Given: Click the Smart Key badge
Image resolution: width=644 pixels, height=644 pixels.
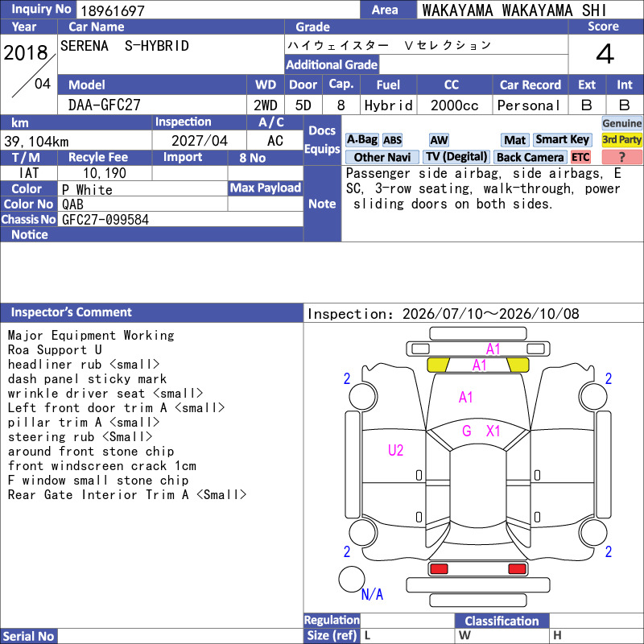Looking at the screenshot, I should point(562,139).
